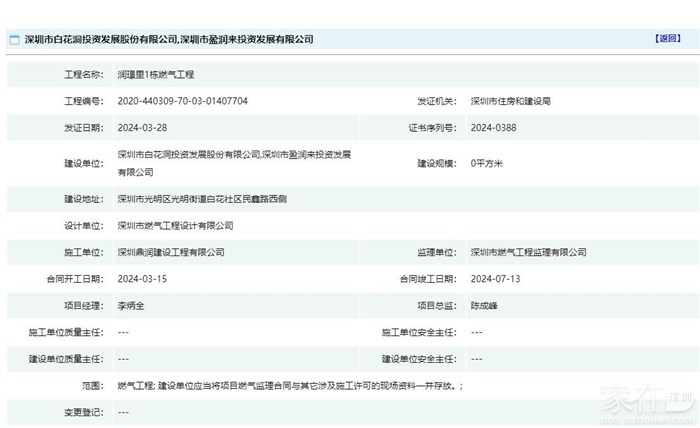Viewport: 700px width, 428px height.
Task: Click the 范围 scope description text
Action: coord(290,385)
